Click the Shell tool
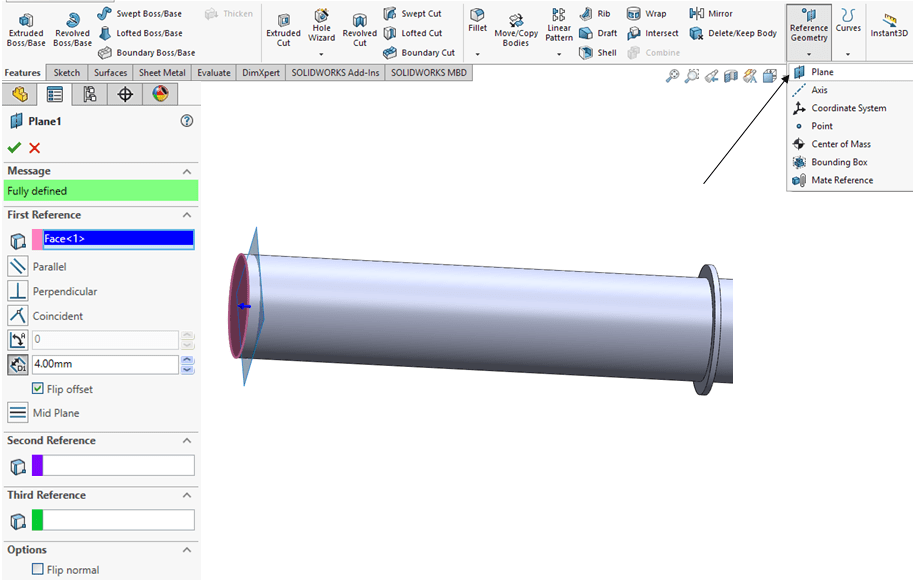 (598, 52)
